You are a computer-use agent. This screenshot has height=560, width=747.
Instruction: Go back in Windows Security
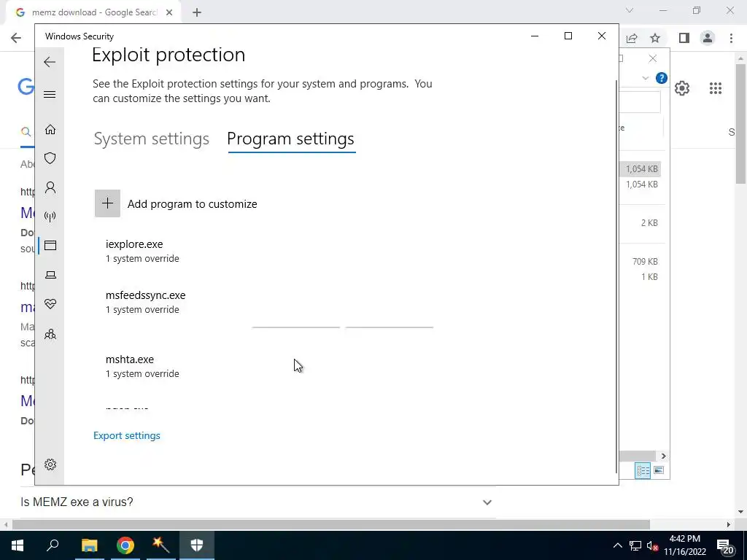pos(50,62)
